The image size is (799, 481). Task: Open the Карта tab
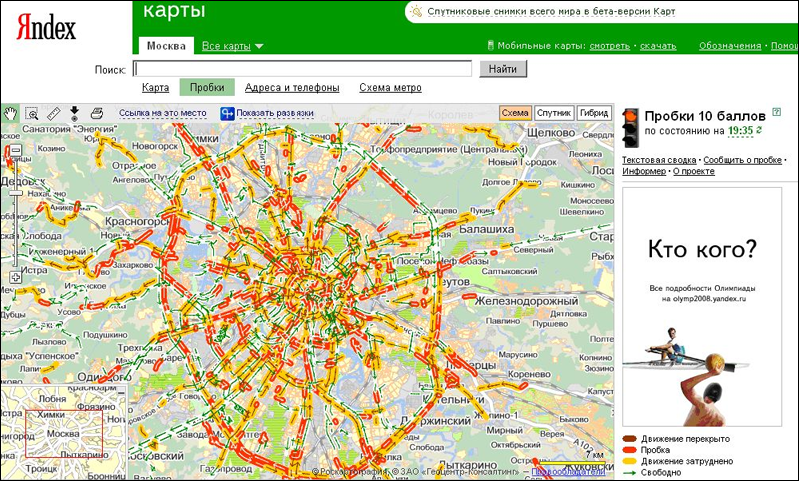point(155,88)
